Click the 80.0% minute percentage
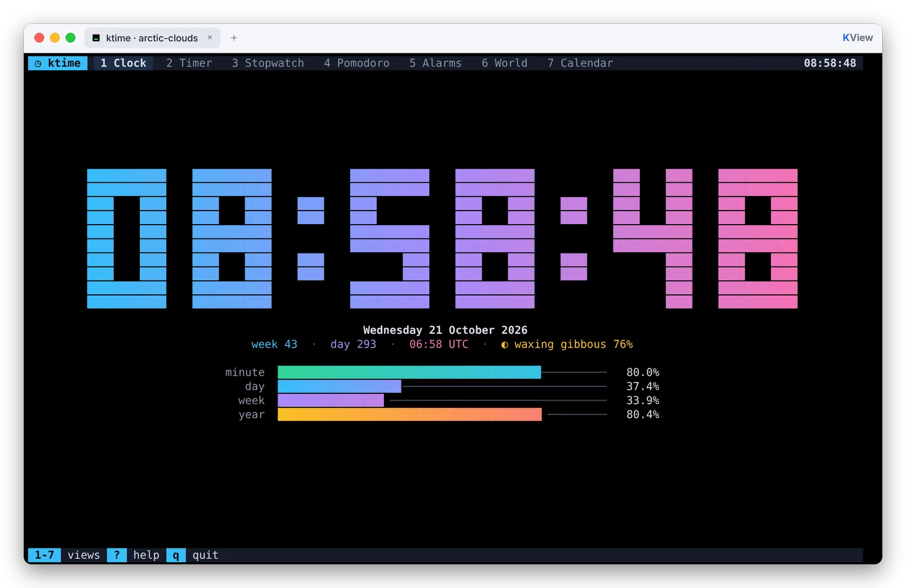This screenshot has width=906, height=588. (643, 372)
